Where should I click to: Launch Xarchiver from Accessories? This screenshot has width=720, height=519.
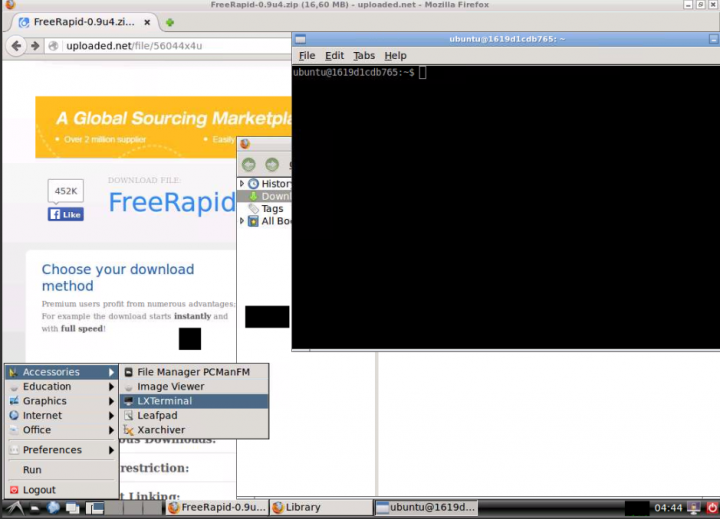(194, 430)
